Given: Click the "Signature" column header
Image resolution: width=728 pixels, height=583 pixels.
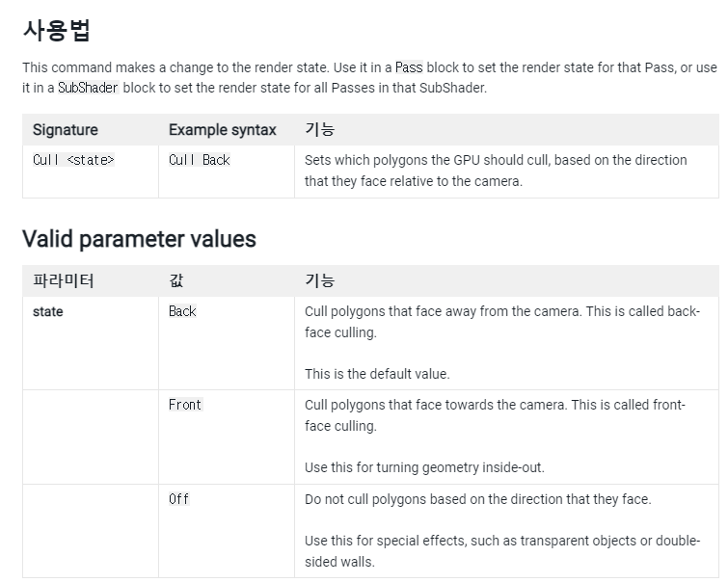Looking at the screenshot, I should 66,129.
